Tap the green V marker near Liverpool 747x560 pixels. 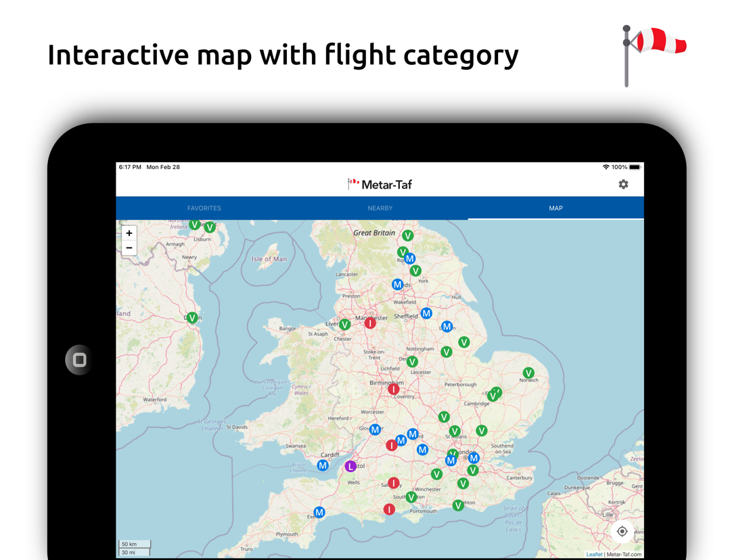(345, 324)
